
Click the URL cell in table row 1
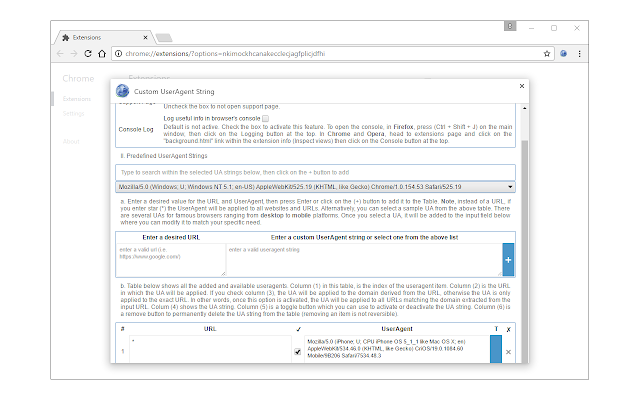pos(210,349)
